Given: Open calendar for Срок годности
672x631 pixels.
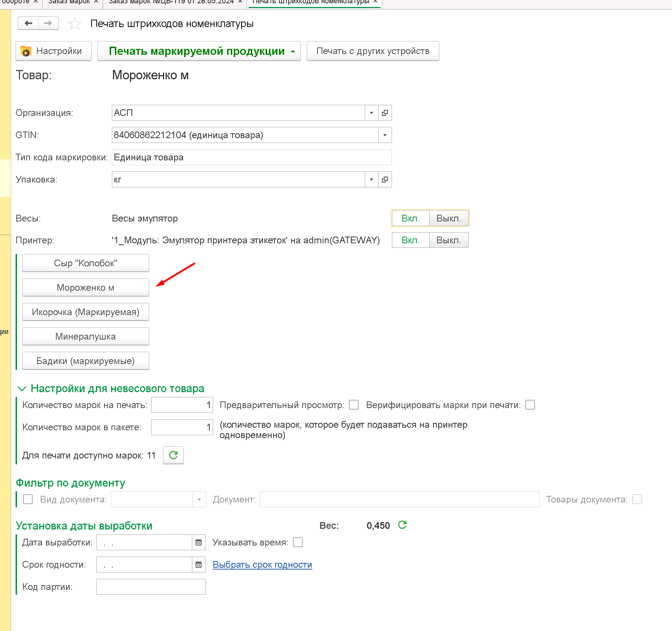Looking at the screenshot, I should point(199,565).
